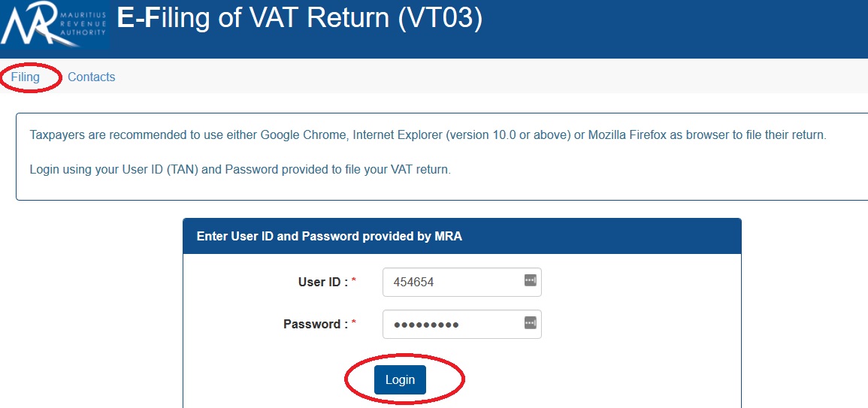Click the recommended browsers notice text
The height and width of the screenshot is (408, 868).
(x=428, y=135)
